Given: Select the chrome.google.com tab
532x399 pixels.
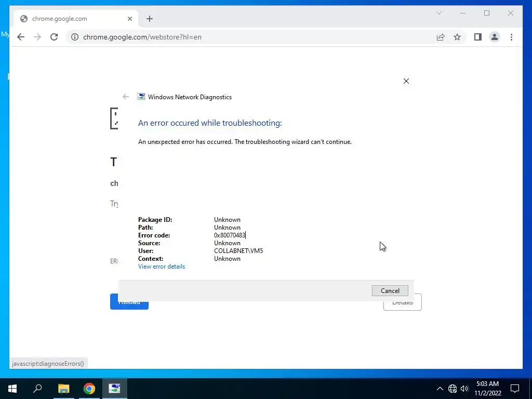Looking at the screenshot, I should pos(75,19).
